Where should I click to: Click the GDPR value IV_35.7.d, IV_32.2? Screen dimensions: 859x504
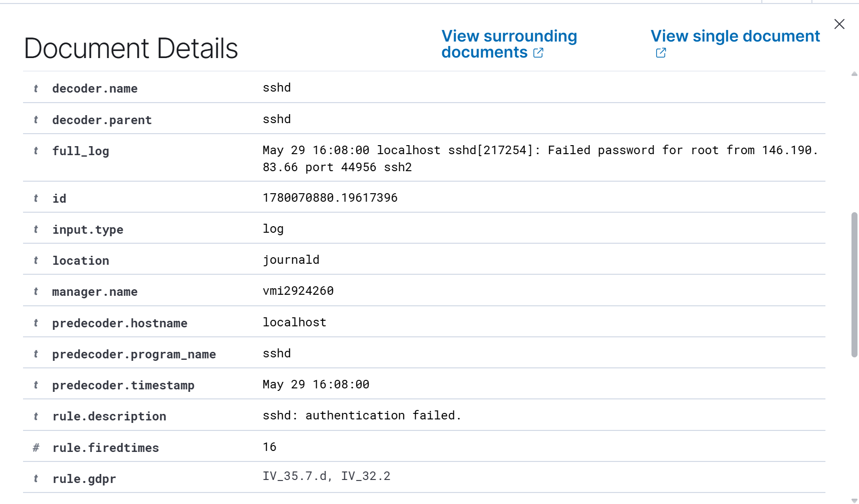click(327, 476)
